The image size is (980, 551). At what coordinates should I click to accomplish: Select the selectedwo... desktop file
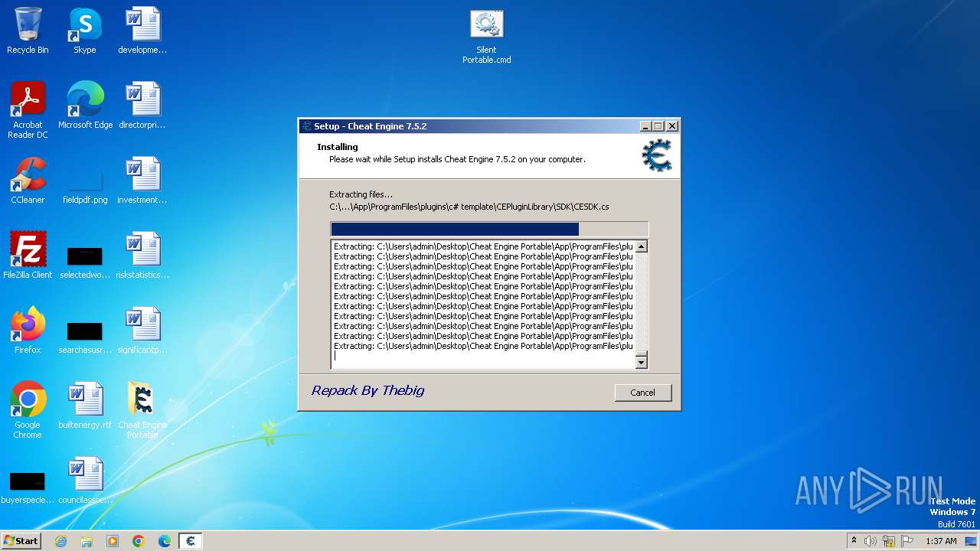coord(85,262)
